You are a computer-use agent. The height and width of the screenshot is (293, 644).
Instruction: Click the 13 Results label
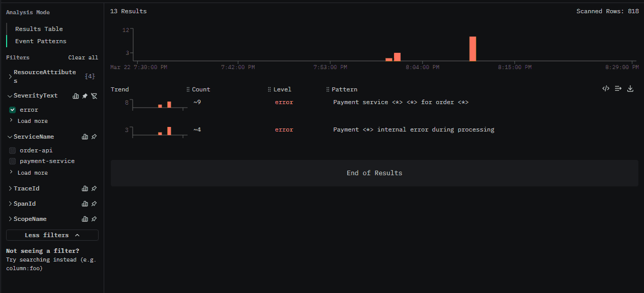(129, 11)
